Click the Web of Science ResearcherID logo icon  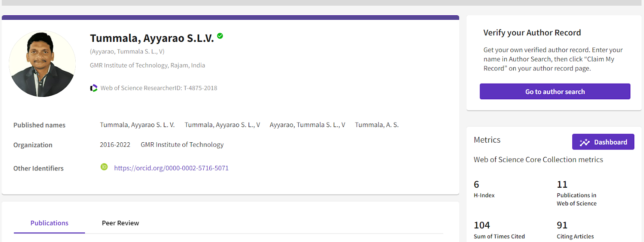(94, 88)
